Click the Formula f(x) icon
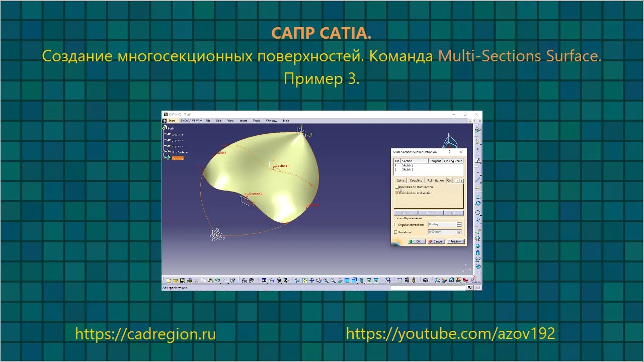This screenshot has width=644, height=362. 244,281
